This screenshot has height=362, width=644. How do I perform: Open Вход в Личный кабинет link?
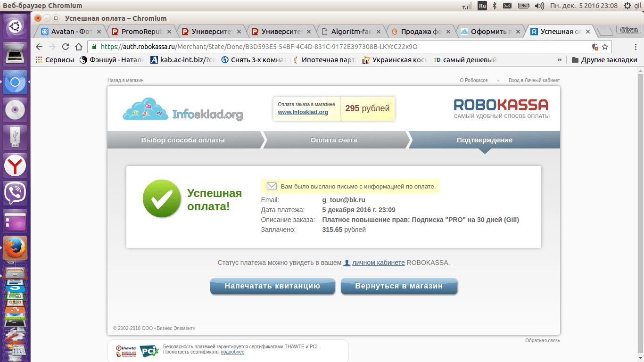click(534, 81)
